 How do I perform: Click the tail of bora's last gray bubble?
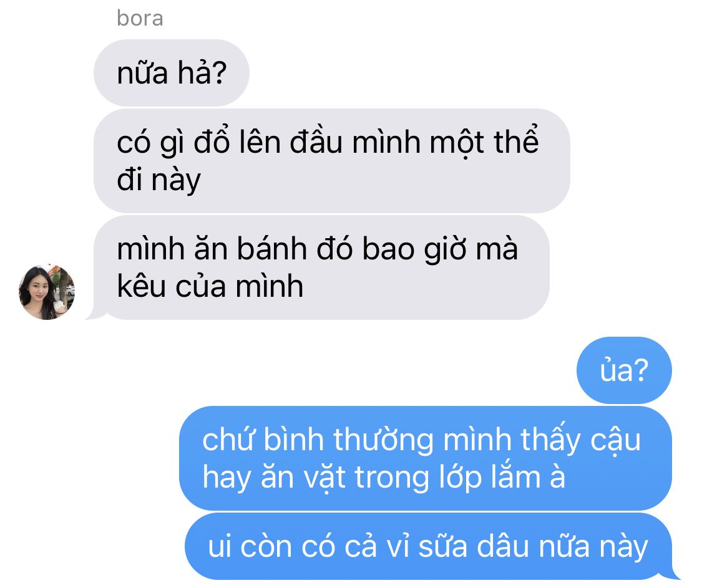(x=95, y=314)
